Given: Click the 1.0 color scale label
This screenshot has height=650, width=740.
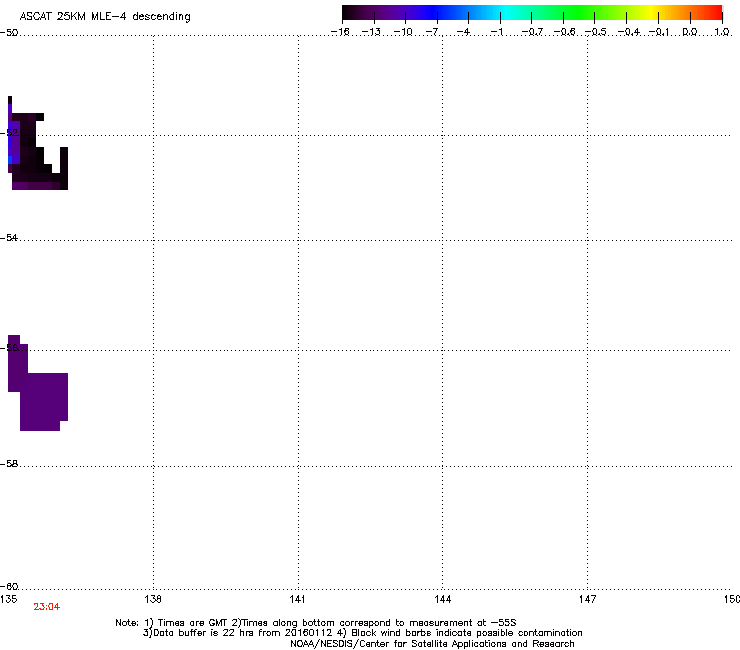Looking at the screenshot, I should click(x=722, y=32).
